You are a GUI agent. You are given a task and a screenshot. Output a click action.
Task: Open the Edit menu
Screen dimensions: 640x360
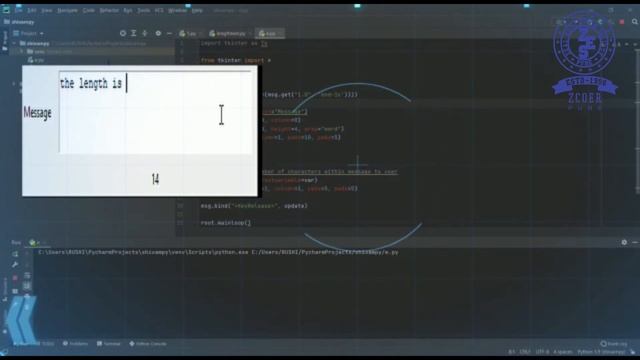click(32, 11)
